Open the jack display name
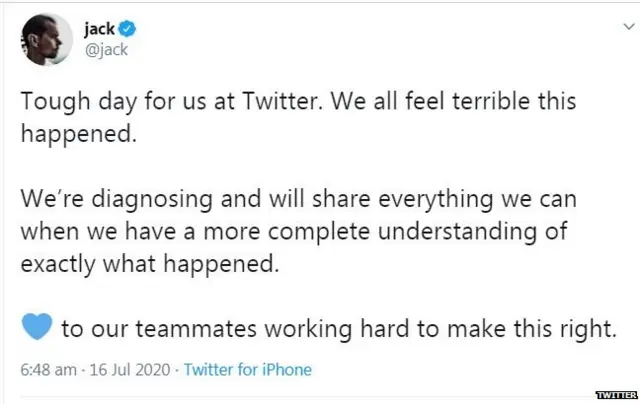The width and height of the screenshot is (640, 404). (x=98, y=27)
